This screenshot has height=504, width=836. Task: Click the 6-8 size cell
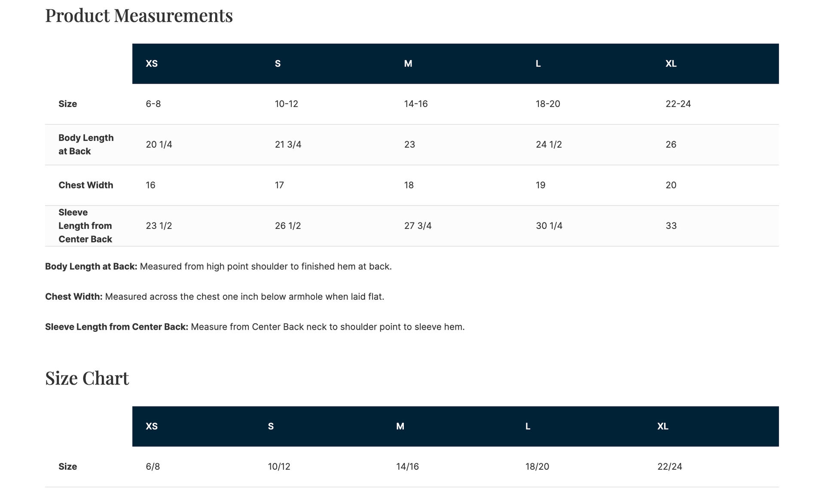153,104
